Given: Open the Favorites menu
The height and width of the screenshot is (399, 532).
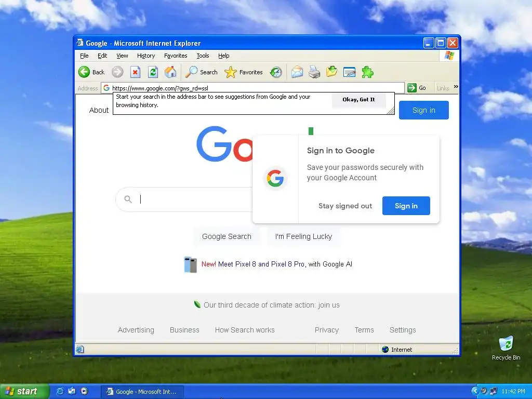Looking at the screenshot, I should [x=176, y=56].
